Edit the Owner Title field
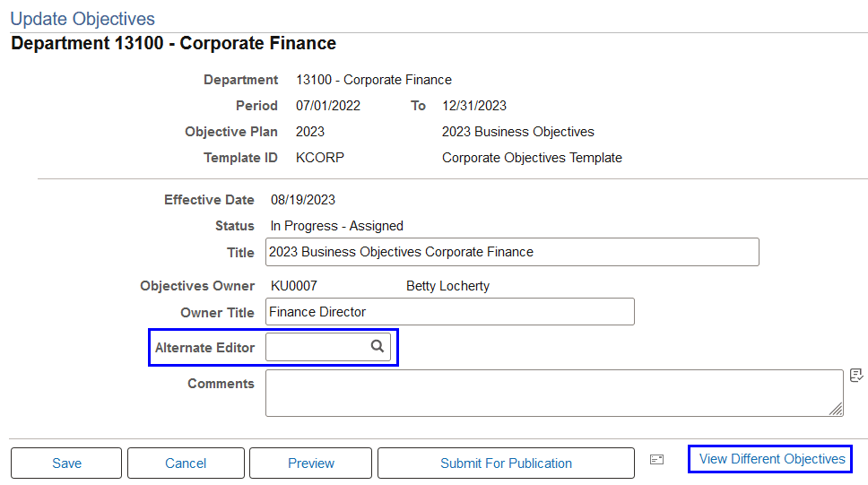The width and height of the screenshot is (868, 485). pos(450,312)
